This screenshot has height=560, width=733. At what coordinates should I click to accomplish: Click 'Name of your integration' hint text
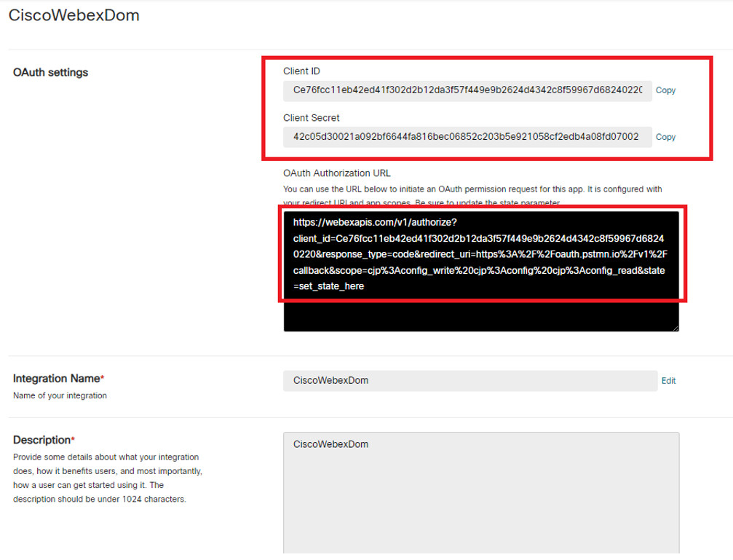click(60, 396)
